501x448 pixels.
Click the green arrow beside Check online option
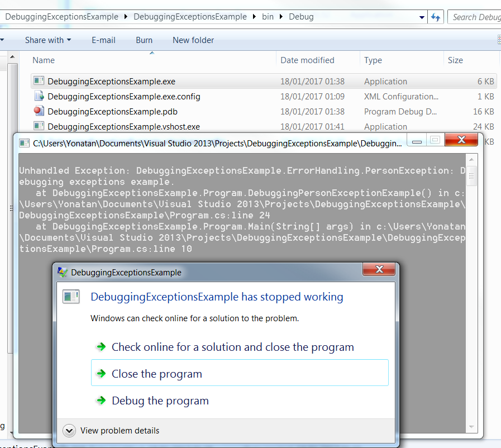click(x=101, y=346)
